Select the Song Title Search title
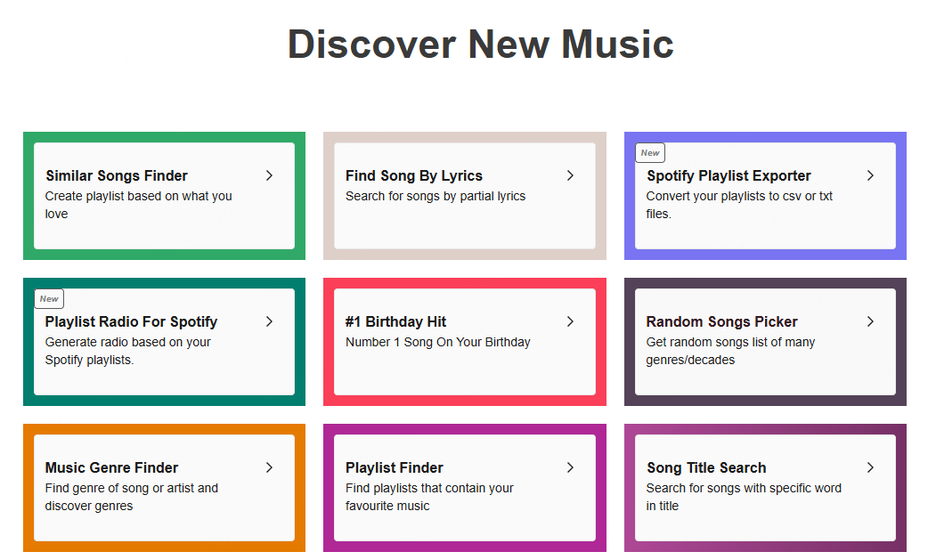928x560 pixels. point(706,468)
